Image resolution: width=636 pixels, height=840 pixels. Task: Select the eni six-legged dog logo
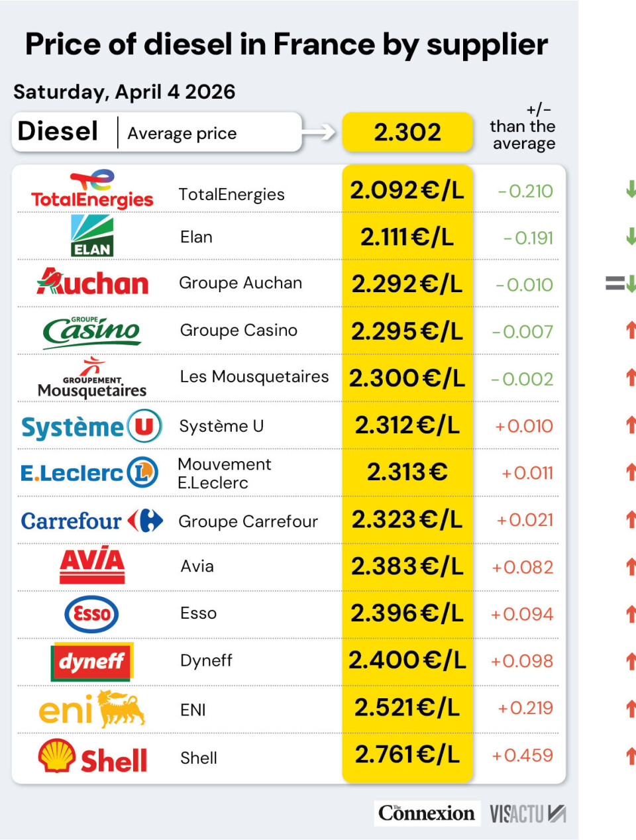pos(92,709)
